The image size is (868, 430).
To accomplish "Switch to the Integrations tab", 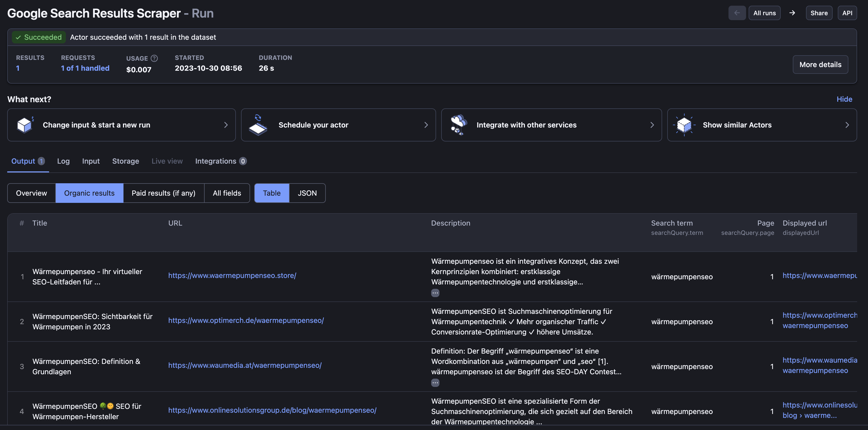I will tap(221, 161).
